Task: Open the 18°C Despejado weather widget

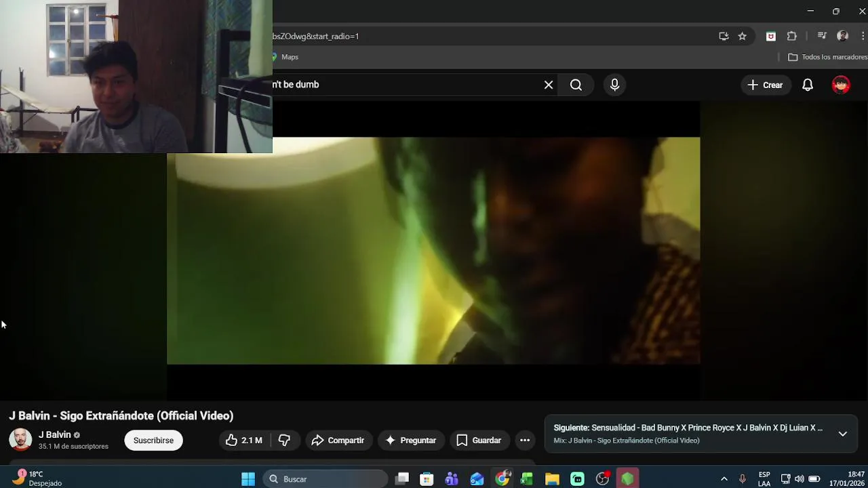Action: point(37,479)
